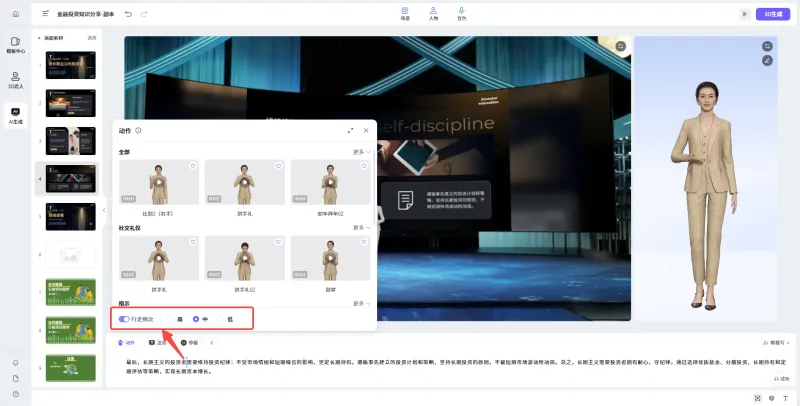Image resolution: width=800 pixels, height=406 pixels.
Task: Play the 拱手礼02 action preview
Action: (245, 258)
